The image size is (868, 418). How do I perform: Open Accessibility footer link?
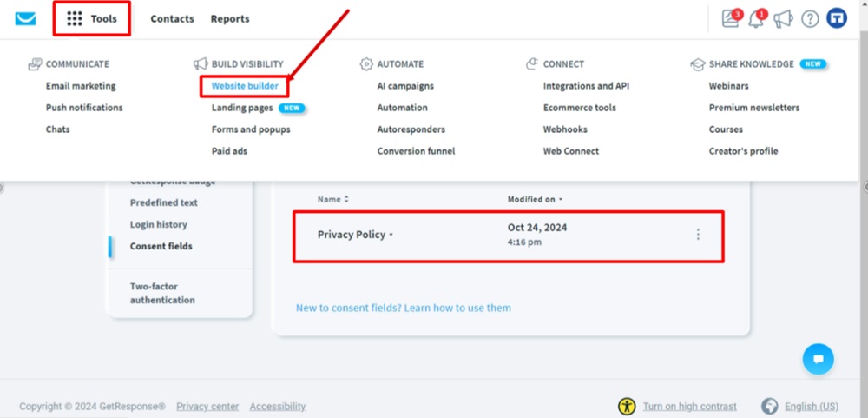[278, 407]
